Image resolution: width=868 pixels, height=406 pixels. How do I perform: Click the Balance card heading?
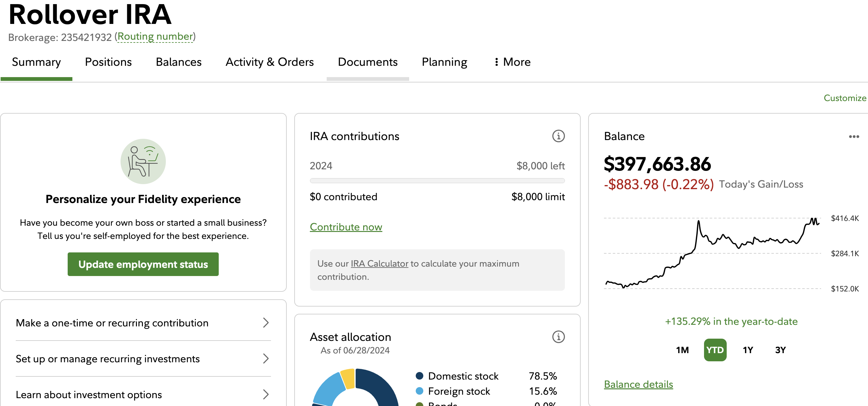pos(624,136)
